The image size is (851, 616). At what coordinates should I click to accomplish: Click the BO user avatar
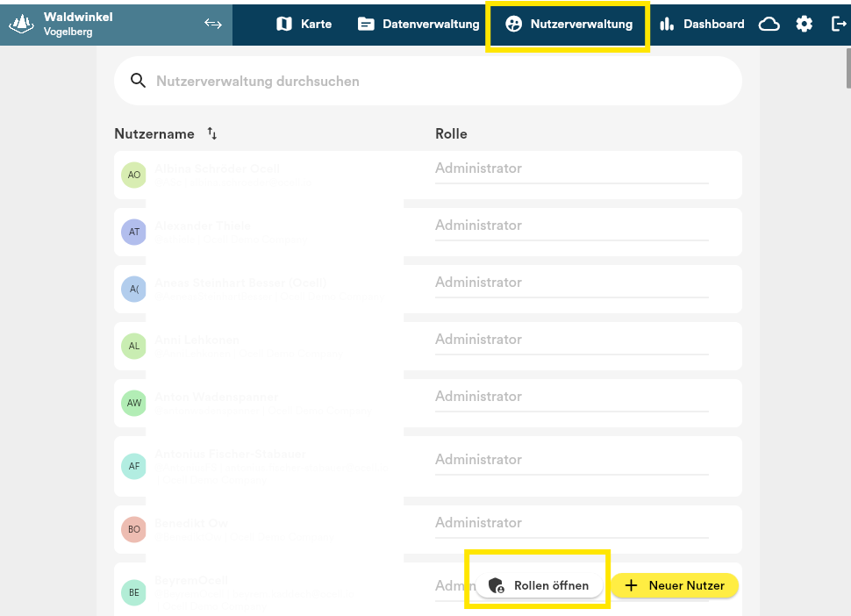pyautogui.click(x=133, y=529)
